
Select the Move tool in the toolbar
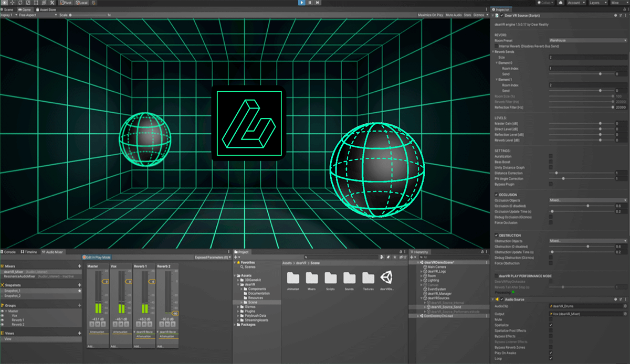coord(13,3)
